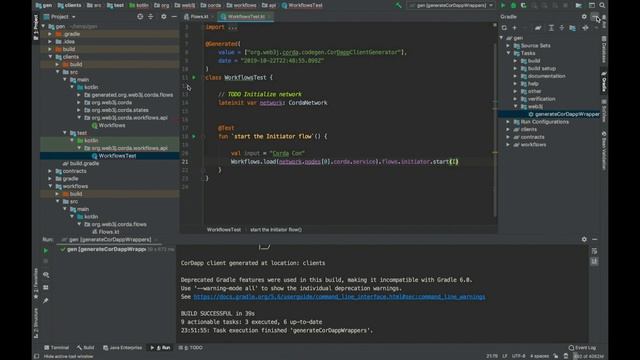Select the Workflows class in the project tree
The width and height of the screenshot is (640, 360).
pos(108,125)
